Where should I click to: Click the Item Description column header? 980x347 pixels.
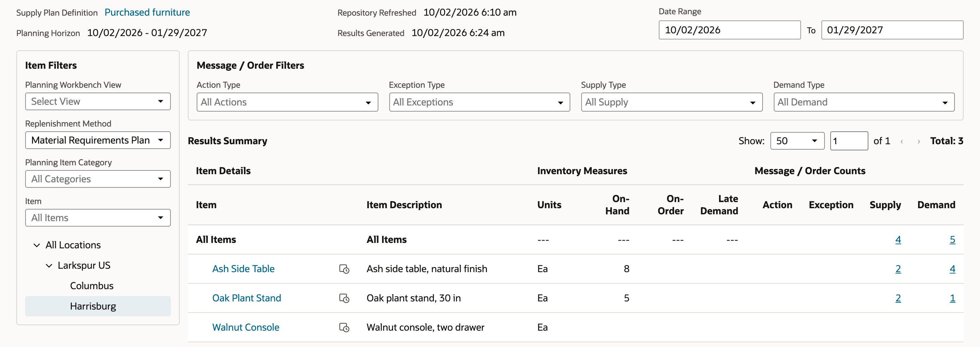click(x=404, y=205)
